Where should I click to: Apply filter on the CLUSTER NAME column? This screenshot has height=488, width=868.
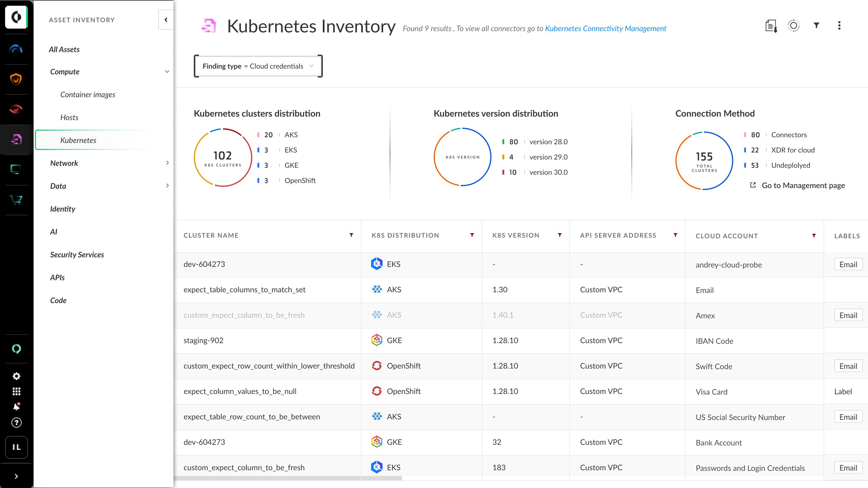tap(351, 235)
